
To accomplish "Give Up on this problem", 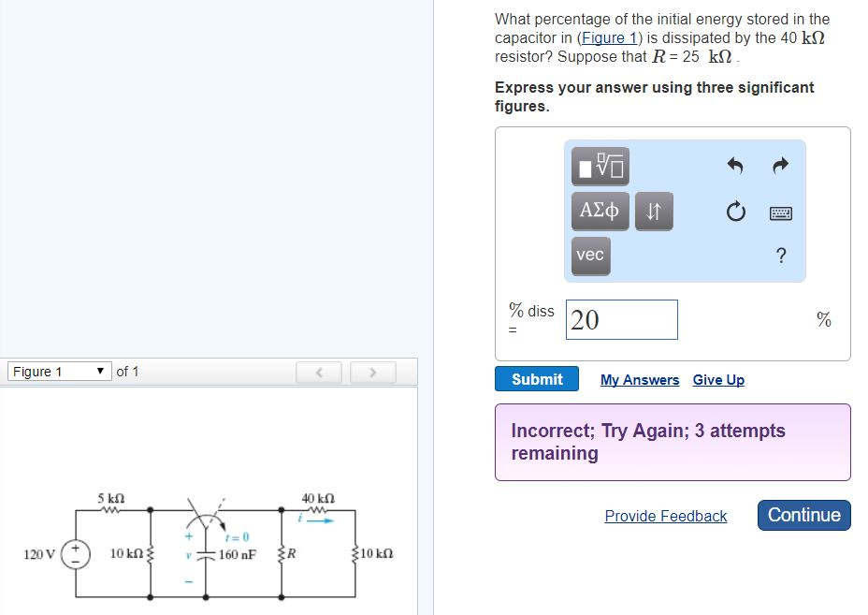I will click(x=718, y=379).
